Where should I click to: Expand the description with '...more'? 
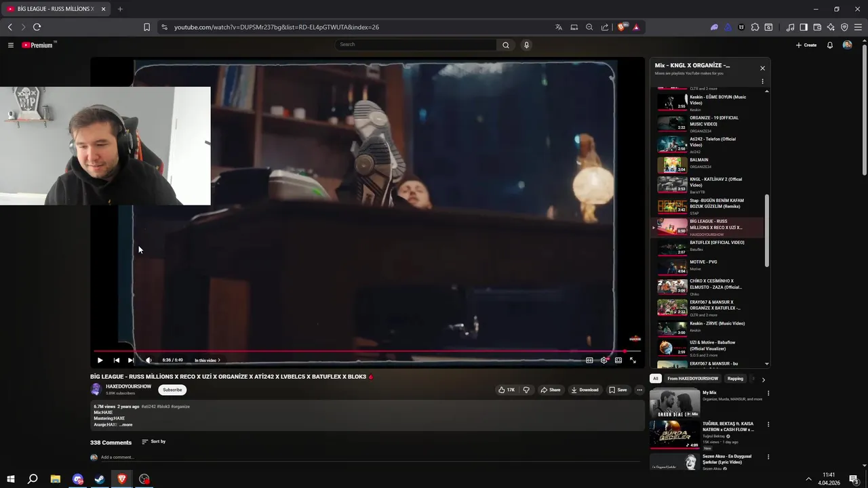pos(126,424)
